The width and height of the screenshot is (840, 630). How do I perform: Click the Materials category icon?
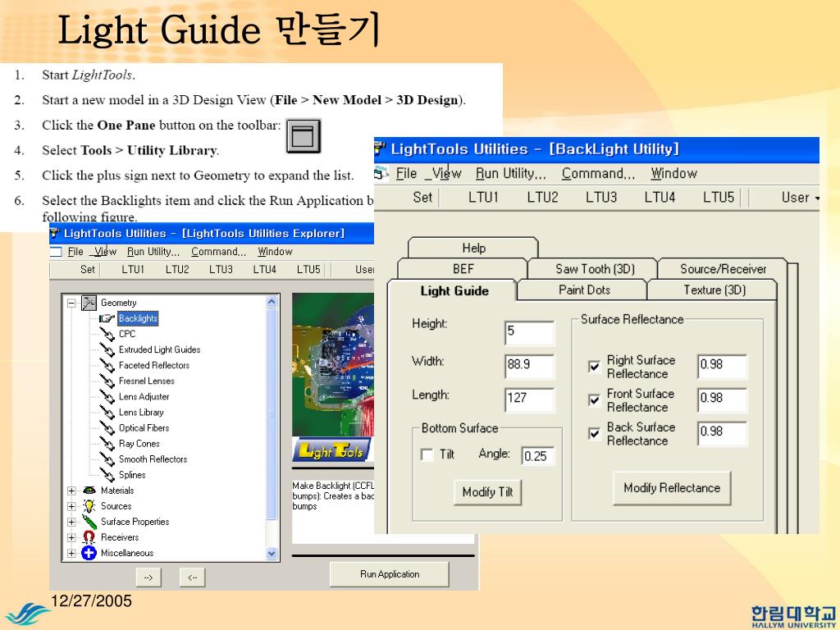pos(89,491)
